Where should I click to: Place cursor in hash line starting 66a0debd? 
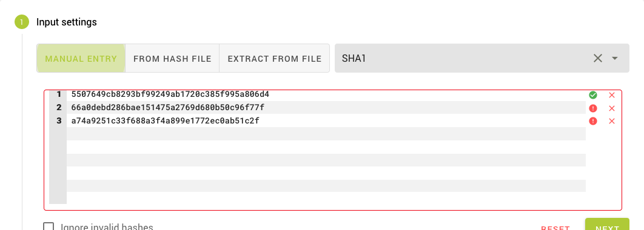tap(167, 107)
